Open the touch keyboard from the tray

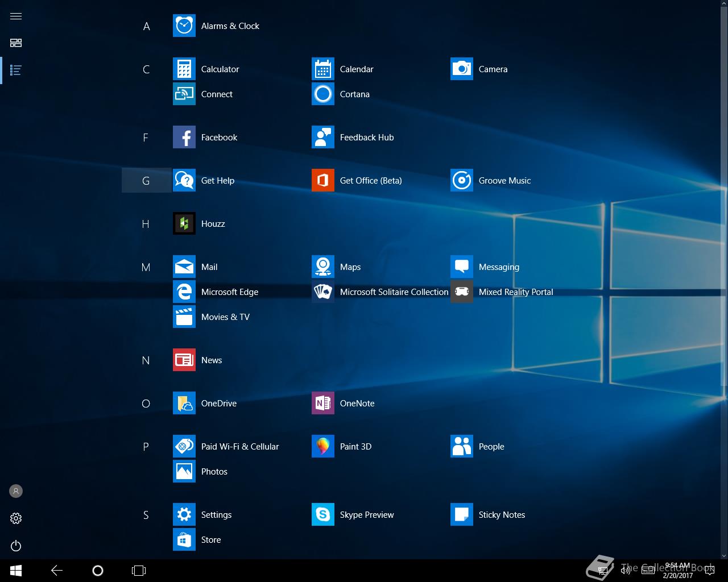648,571
